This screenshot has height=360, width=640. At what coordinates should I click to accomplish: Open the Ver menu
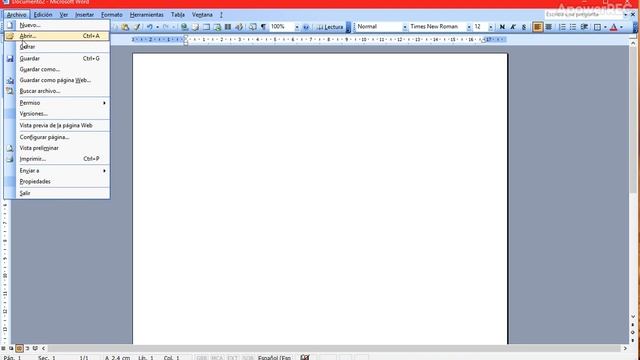64,15
